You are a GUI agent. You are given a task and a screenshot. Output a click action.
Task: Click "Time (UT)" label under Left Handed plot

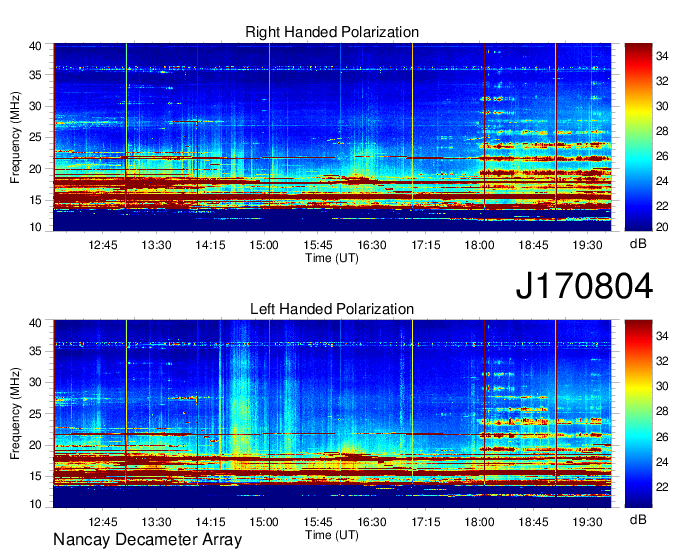click(x=332, y=535)
